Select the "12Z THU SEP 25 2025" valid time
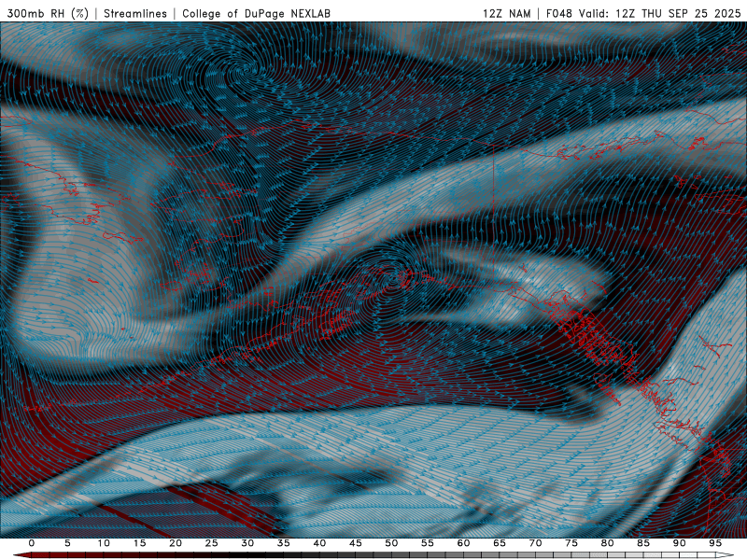 coord(679,13)
